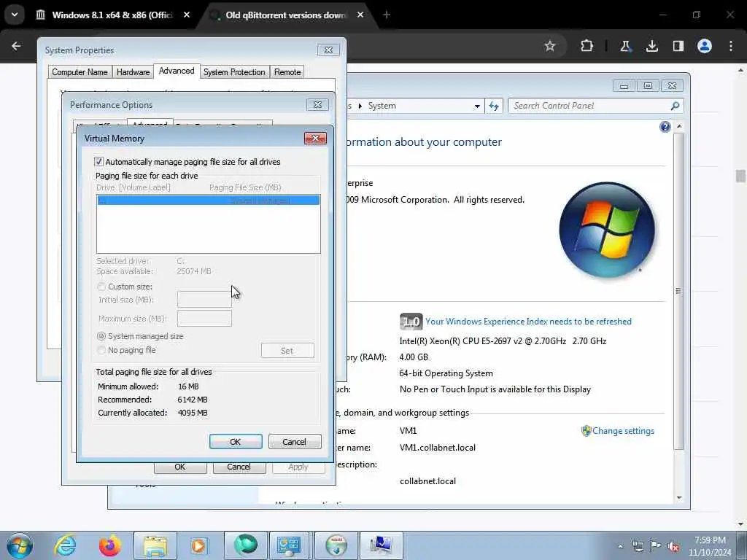
Task: Select the C: drive row in list
Action: pos(208,201)
